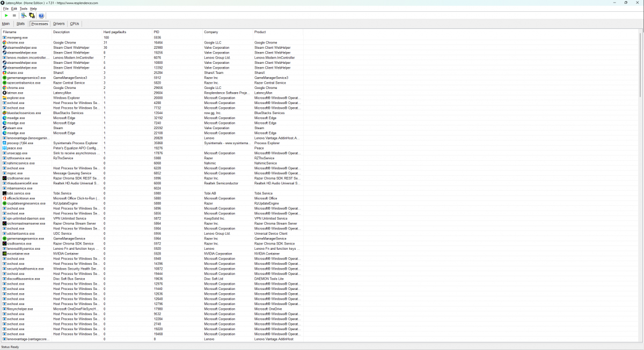Open the Tools menu

(24, 9)
